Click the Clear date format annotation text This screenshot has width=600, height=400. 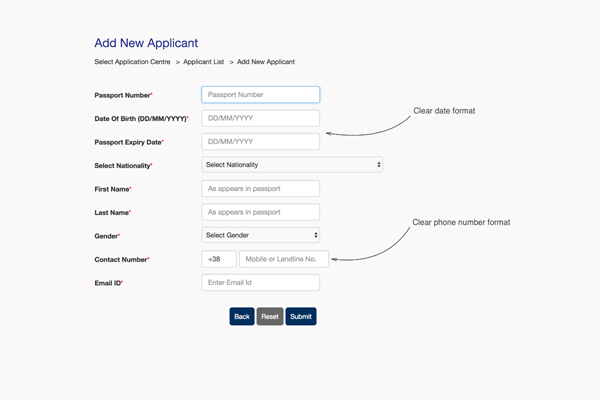[444, 111]
